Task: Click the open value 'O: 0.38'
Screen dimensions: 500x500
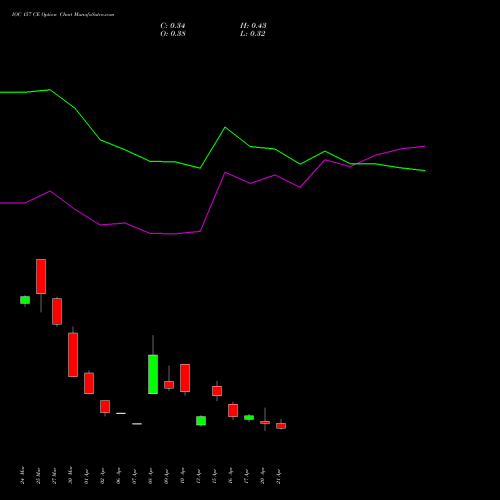Action: point(173,34)
